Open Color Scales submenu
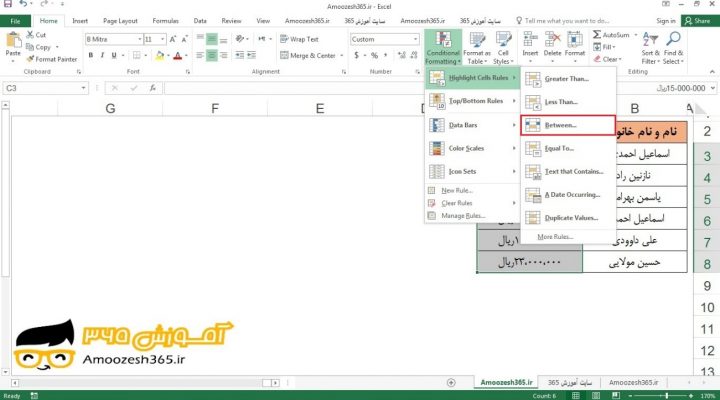Viewport: 720px width, 400px height. click(x=472, y=148)
